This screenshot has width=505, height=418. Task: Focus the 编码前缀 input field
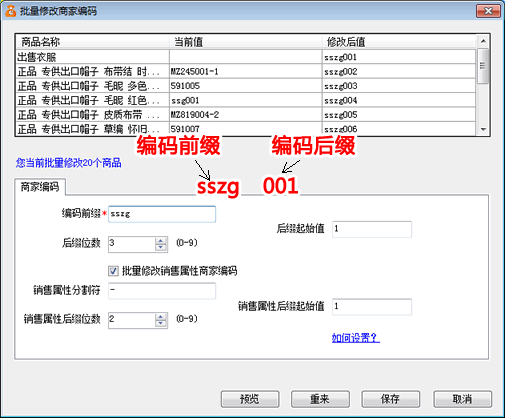pyautogui.click(x=162, y=214)
